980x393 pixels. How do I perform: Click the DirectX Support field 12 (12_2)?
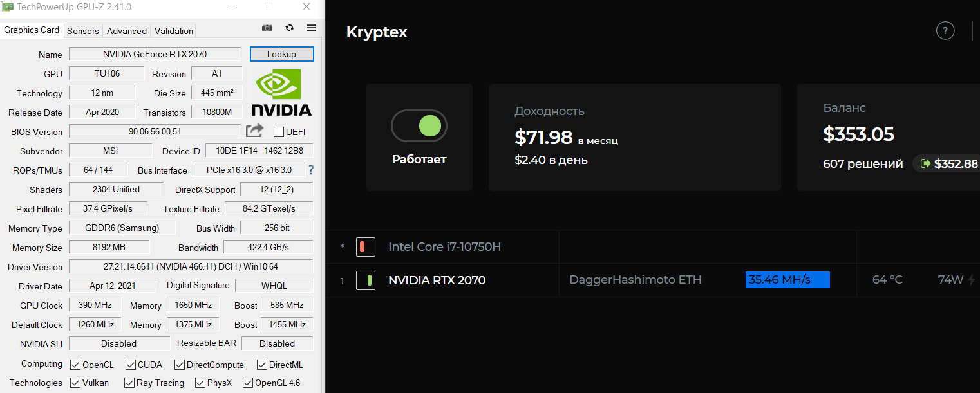coord(277,189)
